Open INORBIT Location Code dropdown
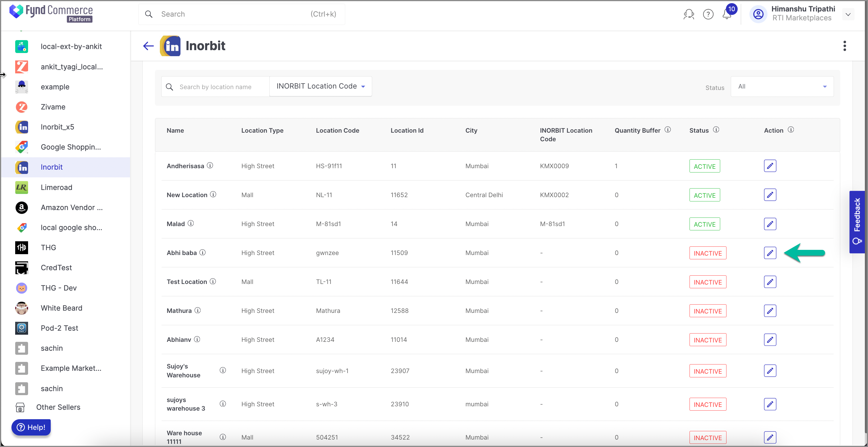This screenshot has height=447, width=868. click(x=321, y=86)
